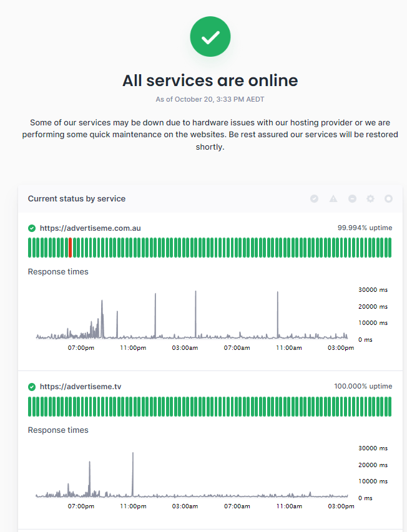Open the https://advertiseme.com.au link
The width and height of the screenshot is (407, 532).
pyautogui.click(x=90, y=228)
